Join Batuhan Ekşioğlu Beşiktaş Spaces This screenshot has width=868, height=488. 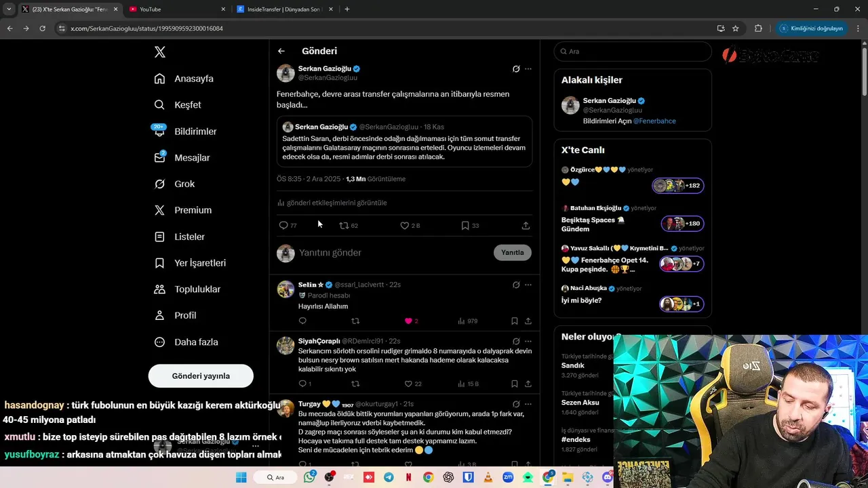[682, 224]
